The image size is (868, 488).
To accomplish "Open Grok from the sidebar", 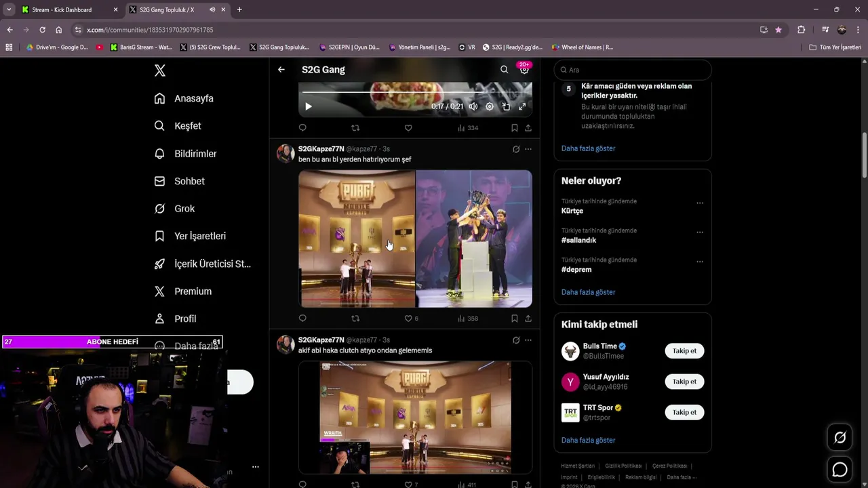I will coord(174,209).
